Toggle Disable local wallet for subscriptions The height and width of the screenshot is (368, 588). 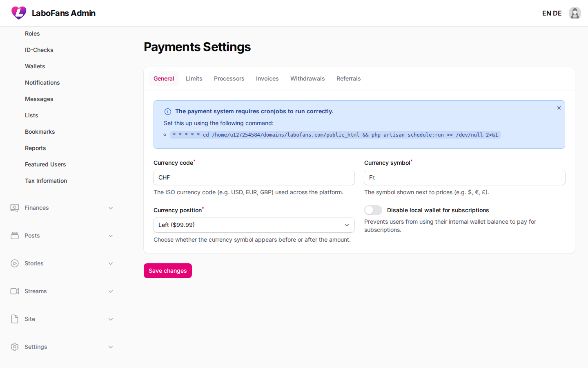pos(373,210)
